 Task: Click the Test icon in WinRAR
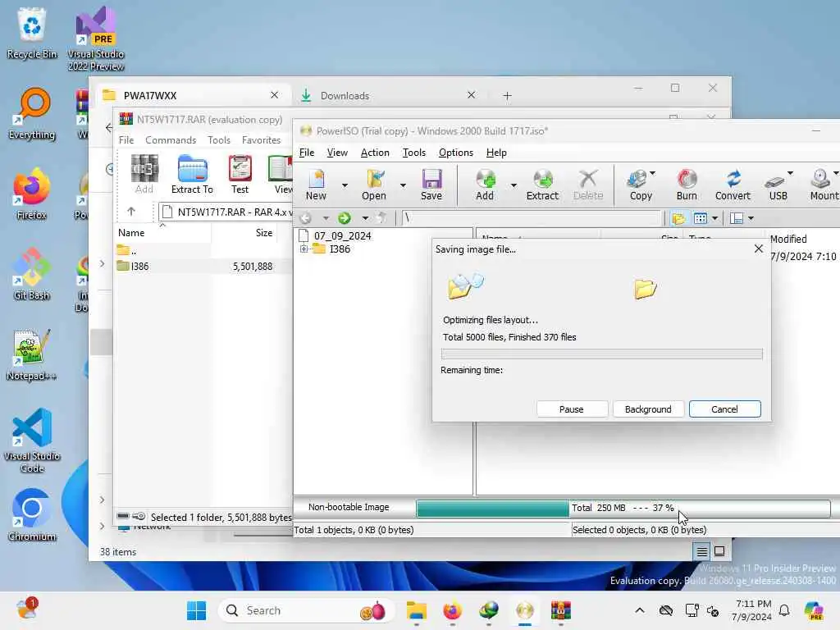(240, 174)
